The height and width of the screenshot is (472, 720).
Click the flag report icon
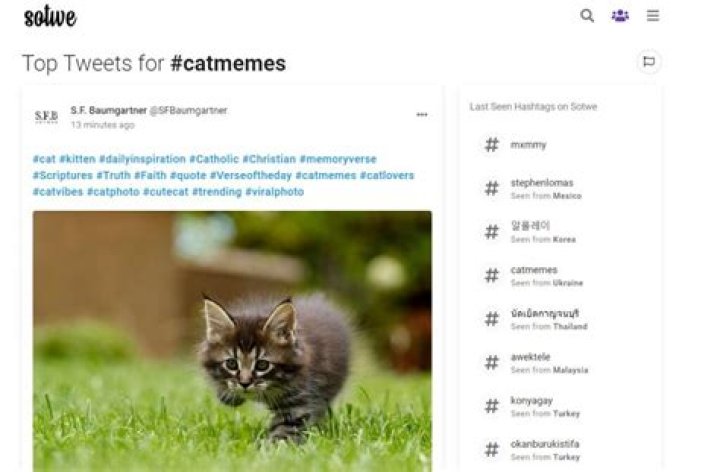649,62
